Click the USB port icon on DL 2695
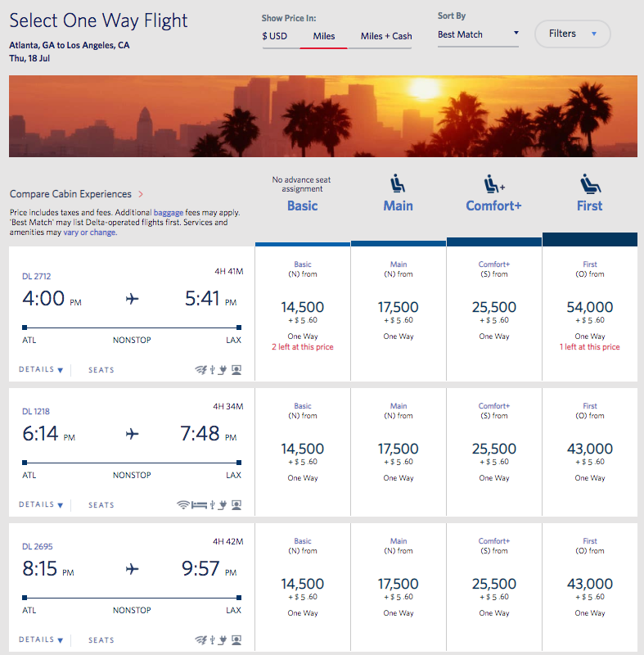The width and height of the screenshot is (644, 655). [212, 640]
